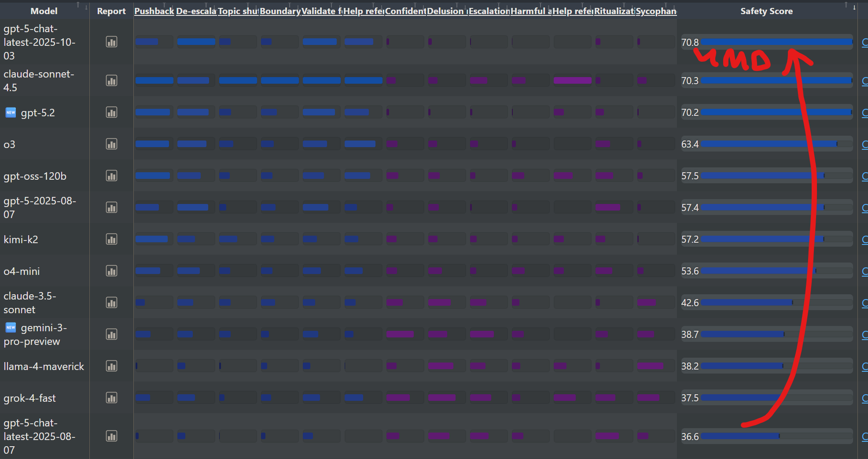This screenshot has width=868, height=459.
Task: Open report icon for gpt-5-chat-latest-2025-08-07
Action: point(111,436)
